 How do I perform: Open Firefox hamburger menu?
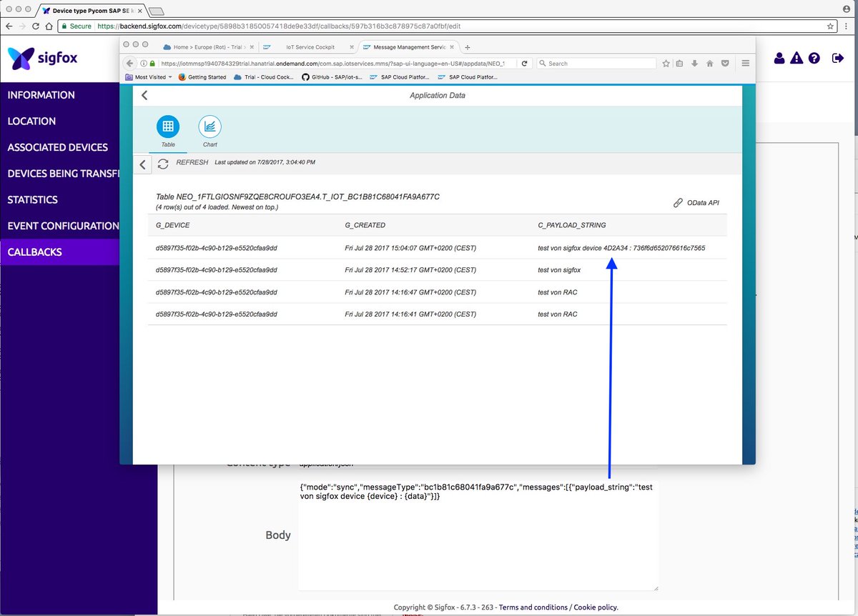pos(745,64)
